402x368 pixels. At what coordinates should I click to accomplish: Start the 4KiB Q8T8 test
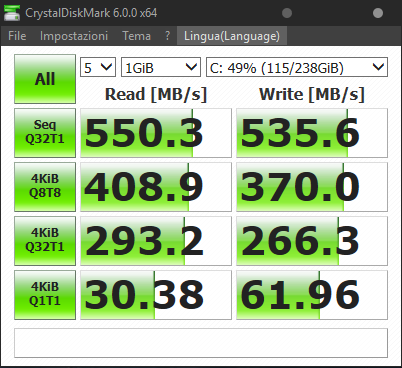point(45,187)
